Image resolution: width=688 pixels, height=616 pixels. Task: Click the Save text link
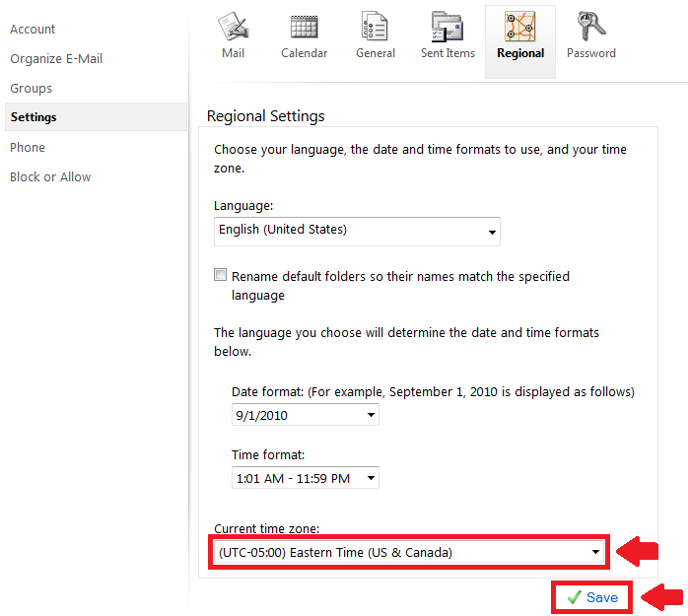(602, 598)
